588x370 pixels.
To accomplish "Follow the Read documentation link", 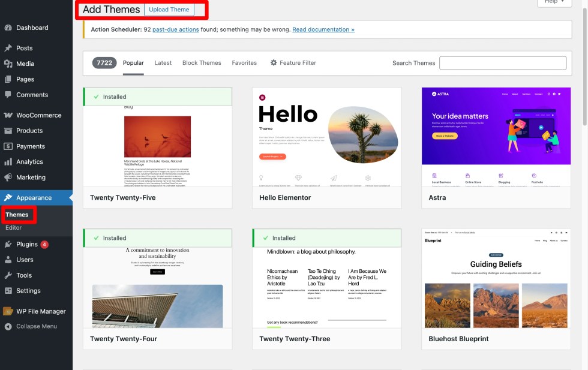I will point(323,29).
